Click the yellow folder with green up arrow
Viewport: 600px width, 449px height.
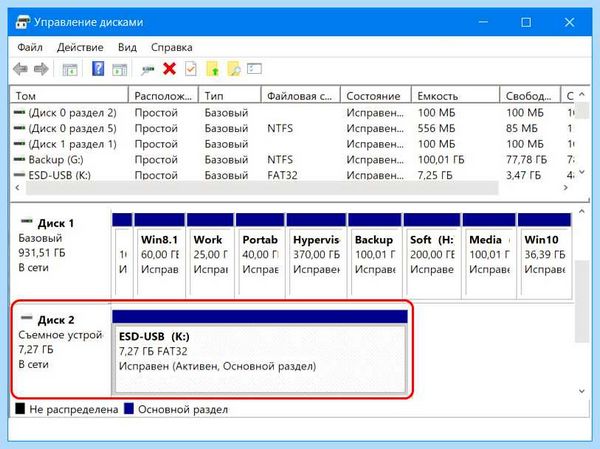(x=213, y=69)
